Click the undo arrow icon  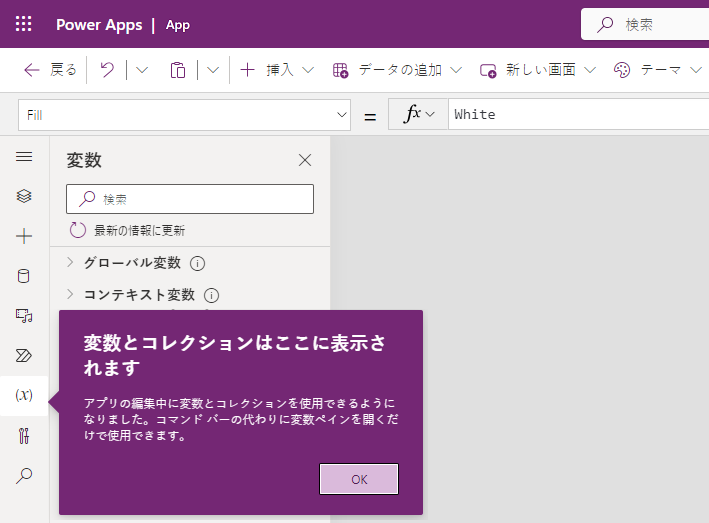[107, 70]
